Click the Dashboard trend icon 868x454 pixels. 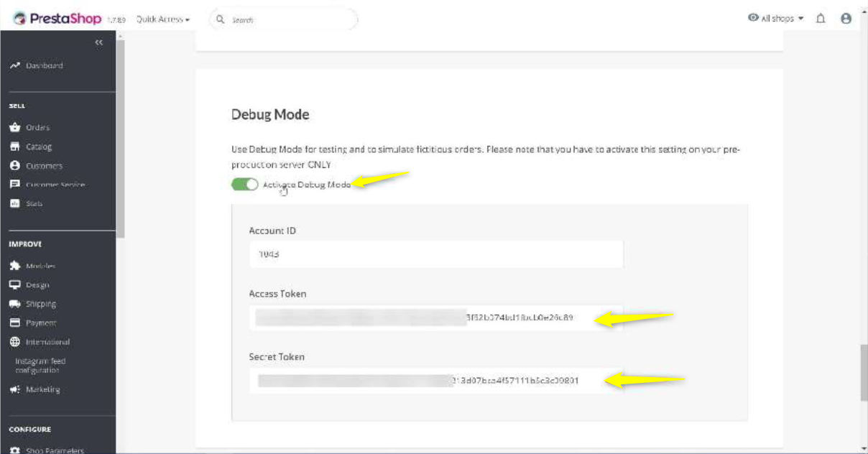tap(14, 65)
